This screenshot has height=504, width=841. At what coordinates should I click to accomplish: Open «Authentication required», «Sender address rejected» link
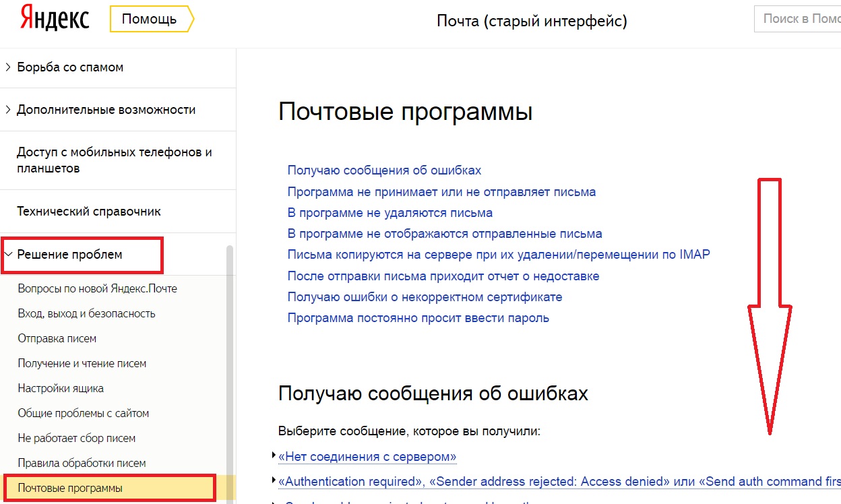559,482
